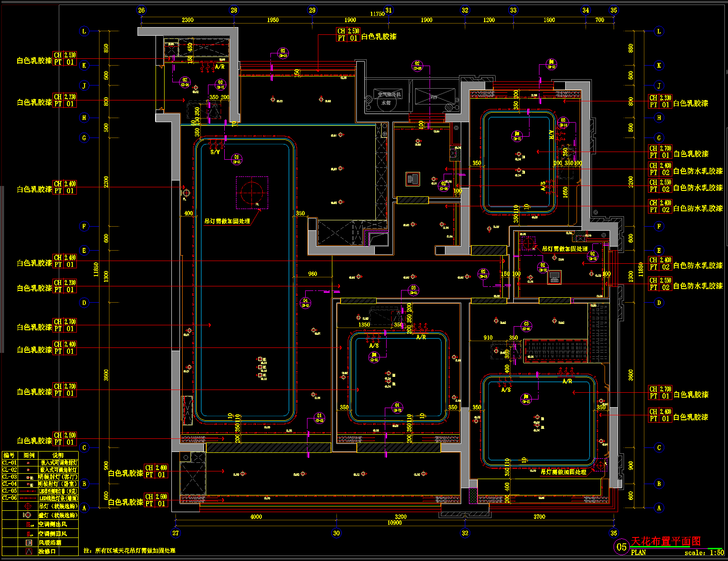The width and height of the screenshot is (728, 561).
Task: Select the bottom dimension 4000
Action: (x=256, y=517)
